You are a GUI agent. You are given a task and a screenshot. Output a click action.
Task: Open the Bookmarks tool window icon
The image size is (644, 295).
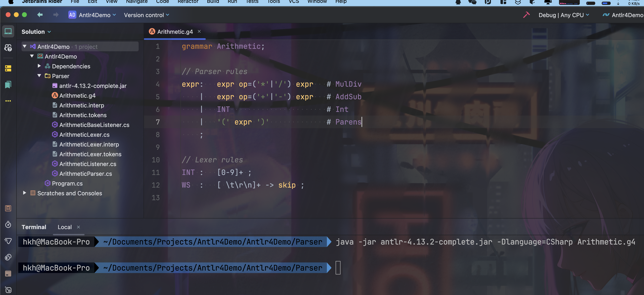tap(8, 85)
